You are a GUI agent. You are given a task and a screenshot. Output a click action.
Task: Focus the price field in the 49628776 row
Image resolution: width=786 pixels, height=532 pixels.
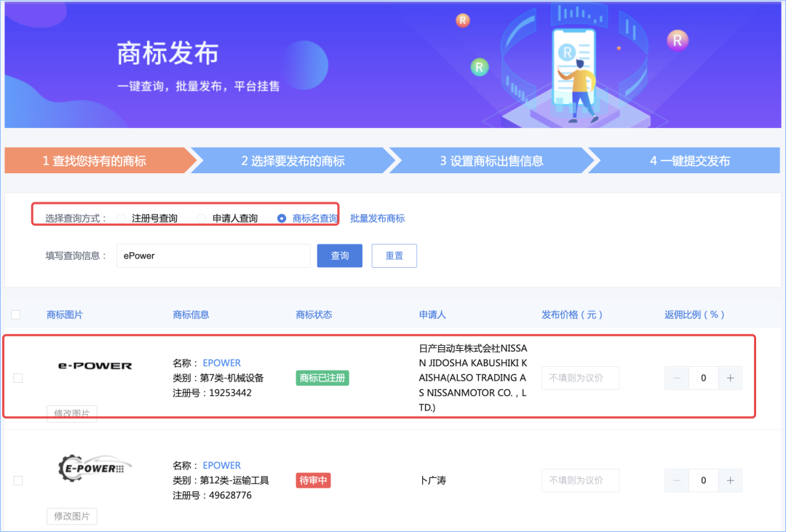[x=581, y=480]
